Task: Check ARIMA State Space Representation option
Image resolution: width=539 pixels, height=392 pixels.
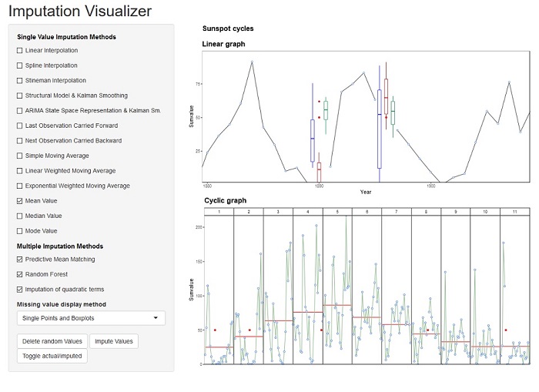Action: [19, 111]
